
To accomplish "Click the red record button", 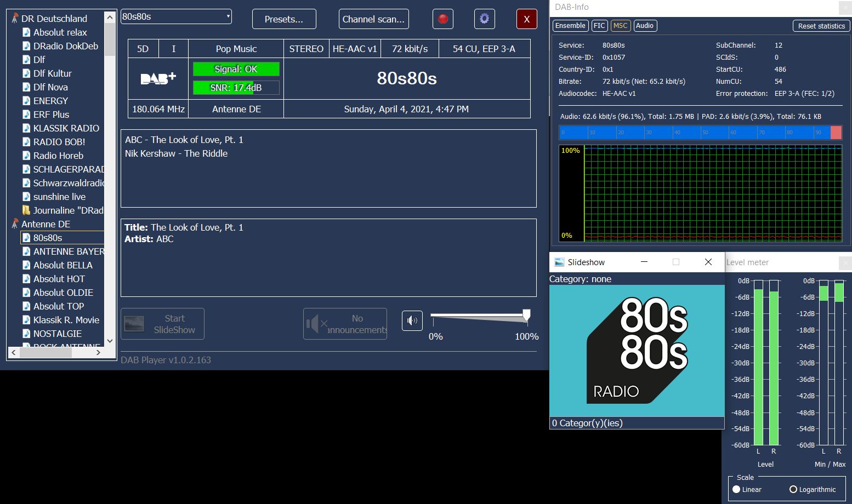I will point(443,19).
